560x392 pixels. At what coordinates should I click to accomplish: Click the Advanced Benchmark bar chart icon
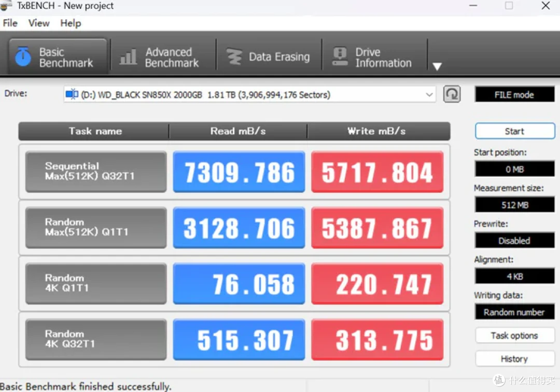click(x=128, y=57)
